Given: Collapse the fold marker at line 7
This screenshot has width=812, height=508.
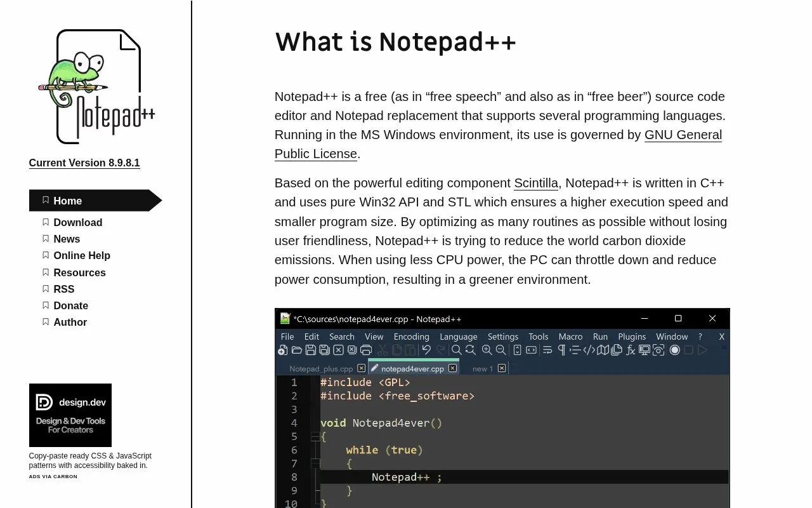Looking at the screenshot, I should (315, 464).
